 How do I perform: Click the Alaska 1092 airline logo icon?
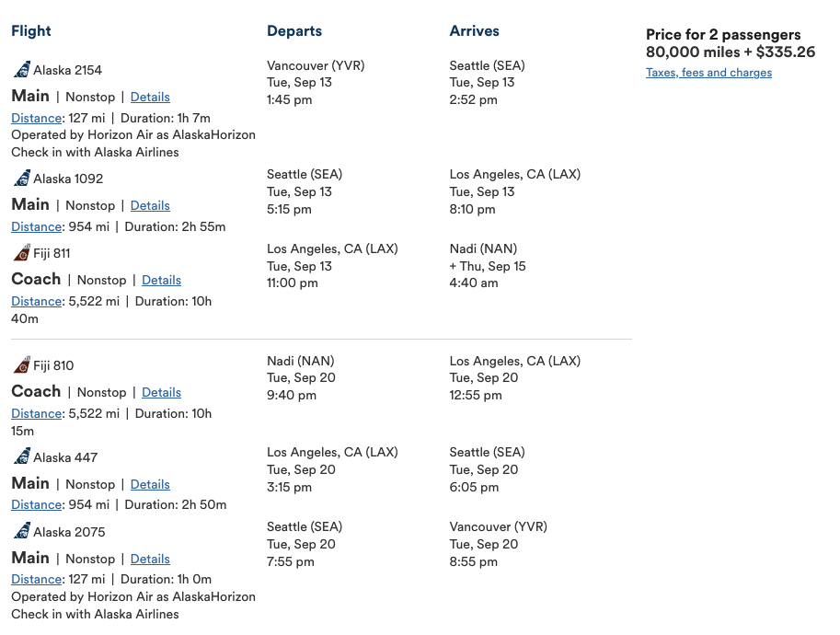click(x=22, y=179)
